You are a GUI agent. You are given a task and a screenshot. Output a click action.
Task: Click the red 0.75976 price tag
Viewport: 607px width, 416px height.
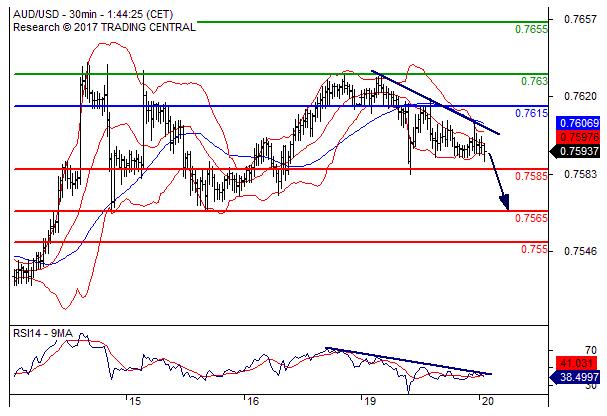coord(578,137)
